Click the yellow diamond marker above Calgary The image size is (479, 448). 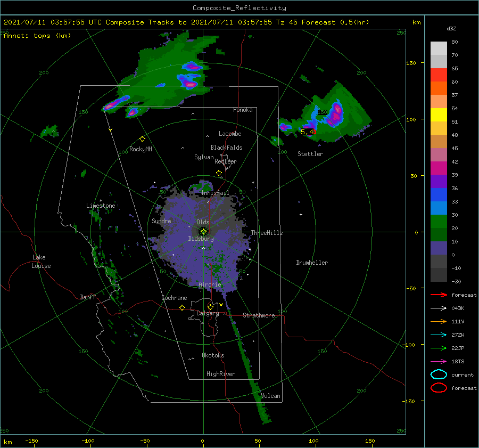(210, 307)
